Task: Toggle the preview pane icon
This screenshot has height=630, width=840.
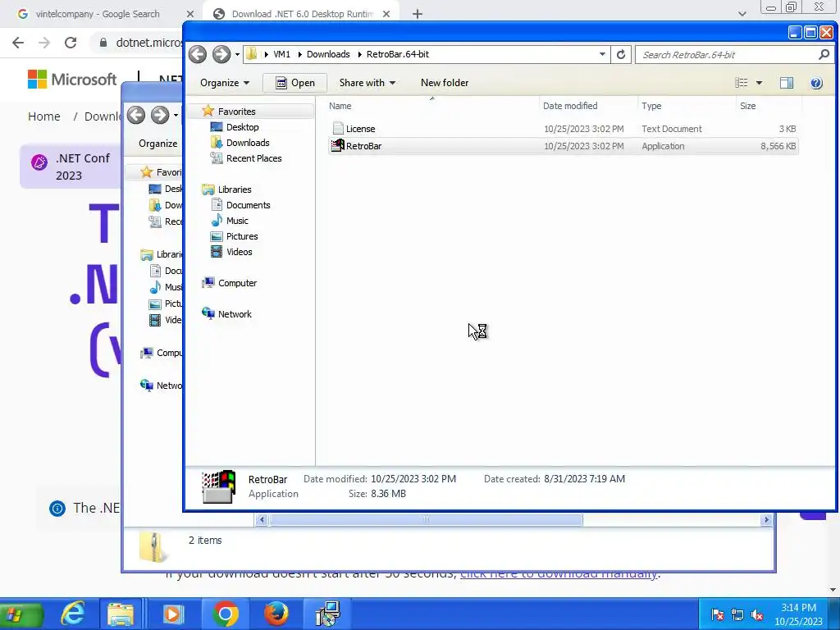Action: [787, 83]
